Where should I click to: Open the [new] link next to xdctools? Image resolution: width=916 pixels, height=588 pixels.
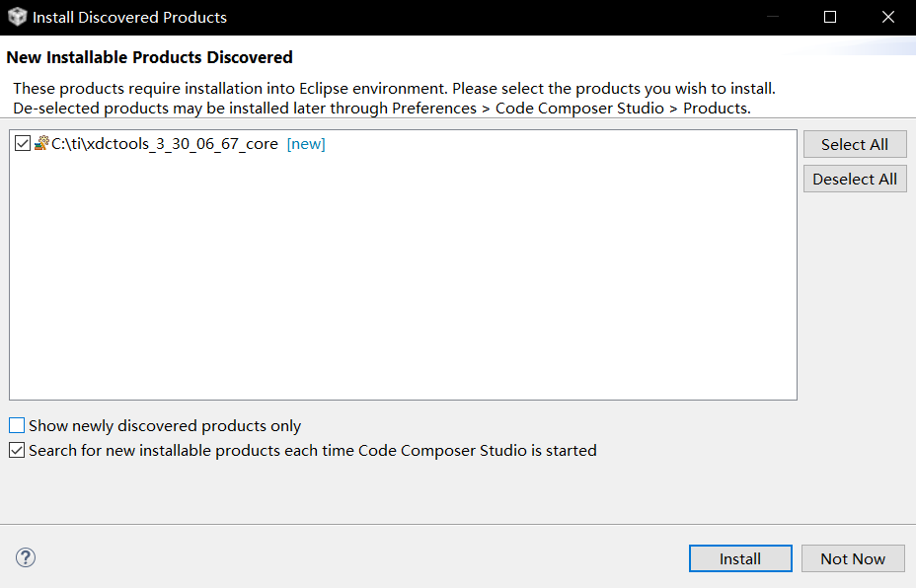coord(306,143)
